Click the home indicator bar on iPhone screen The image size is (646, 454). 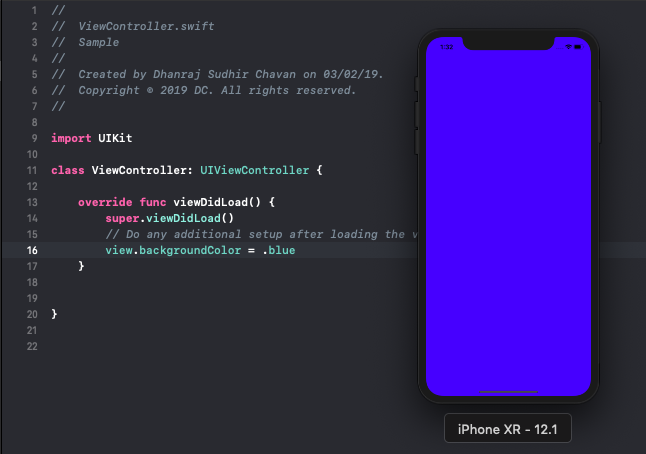[508, 392]
